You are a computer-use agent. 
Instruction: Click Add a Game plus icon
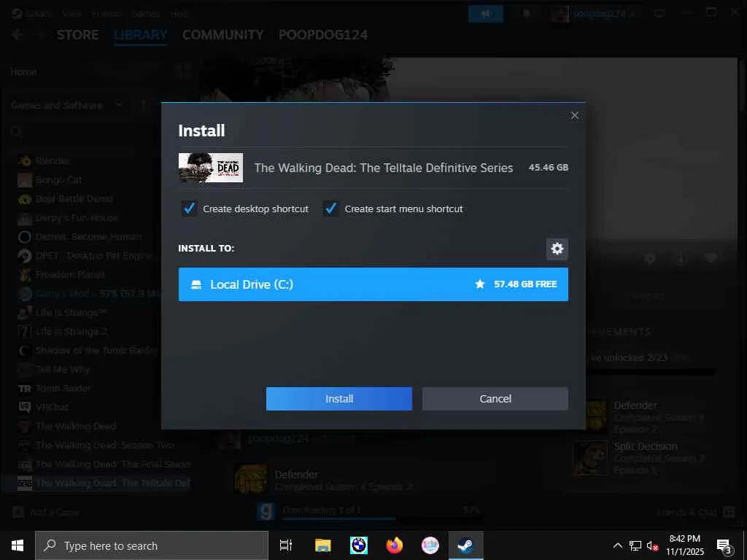[x=18, y=513]
